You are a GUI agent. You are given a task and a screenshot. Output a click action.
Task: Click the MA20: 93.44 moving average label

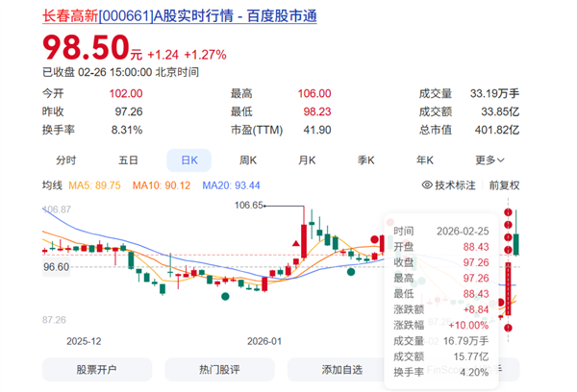coord(231,185)
